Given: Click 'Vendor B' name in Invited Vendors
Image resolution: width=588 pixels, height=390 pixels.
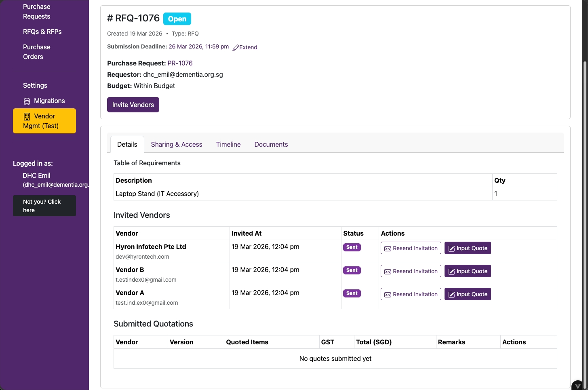Looking at the screenshot, I should point(130,270).
